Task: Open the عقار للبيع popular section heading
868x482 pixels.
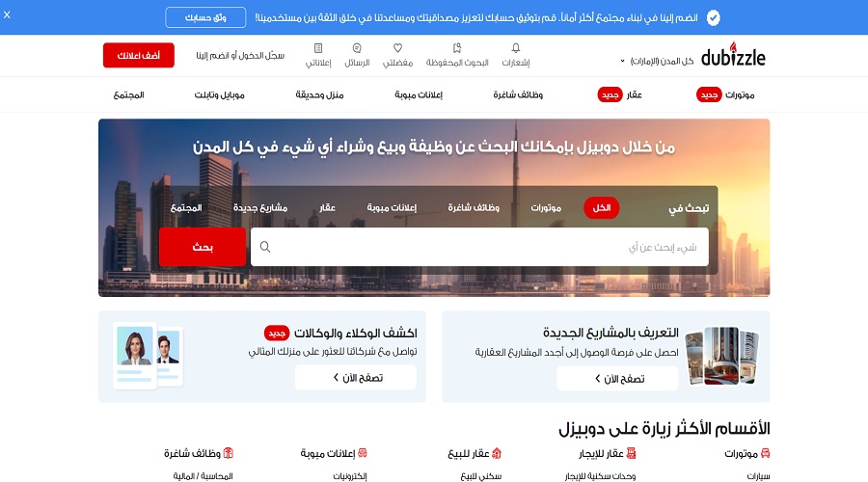Action: pos(469,454)
